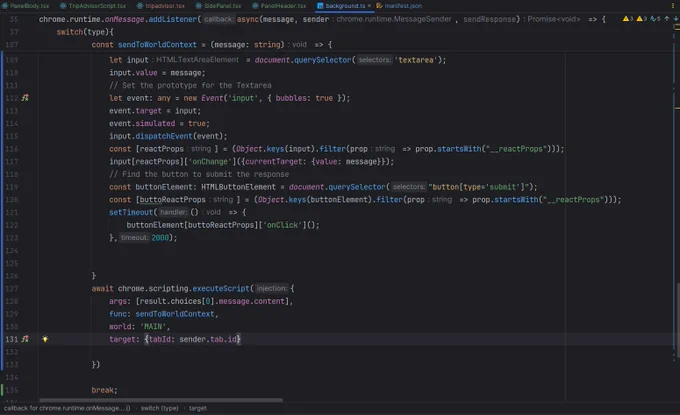The image size is (680, 415).
Task: Click the 'onClick' string on line 122
Action: pyautogui.click(x=282, y=225)
